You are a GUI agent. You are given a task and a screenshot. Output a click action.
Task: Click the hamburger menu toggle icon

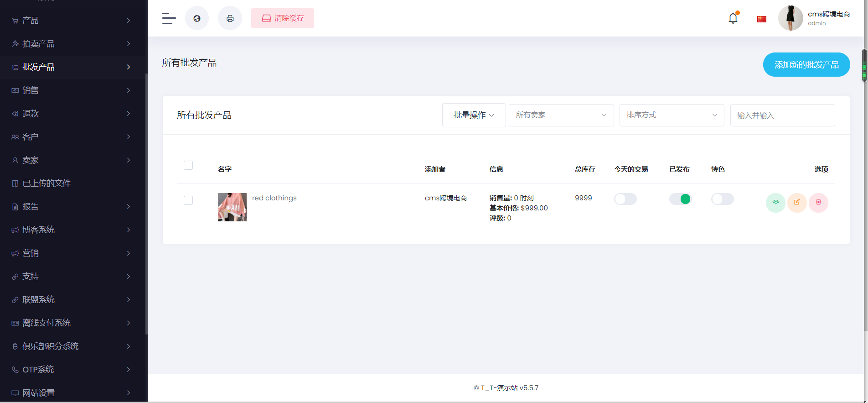click(x=169, y=18)
